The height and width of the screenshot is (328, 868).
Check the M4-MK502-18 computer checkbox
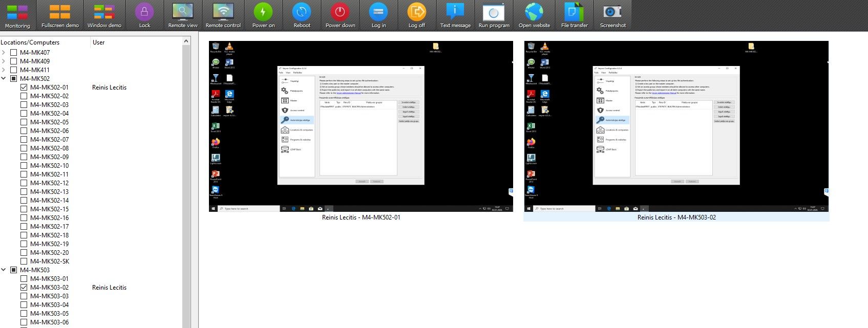[x=24, y=235]
